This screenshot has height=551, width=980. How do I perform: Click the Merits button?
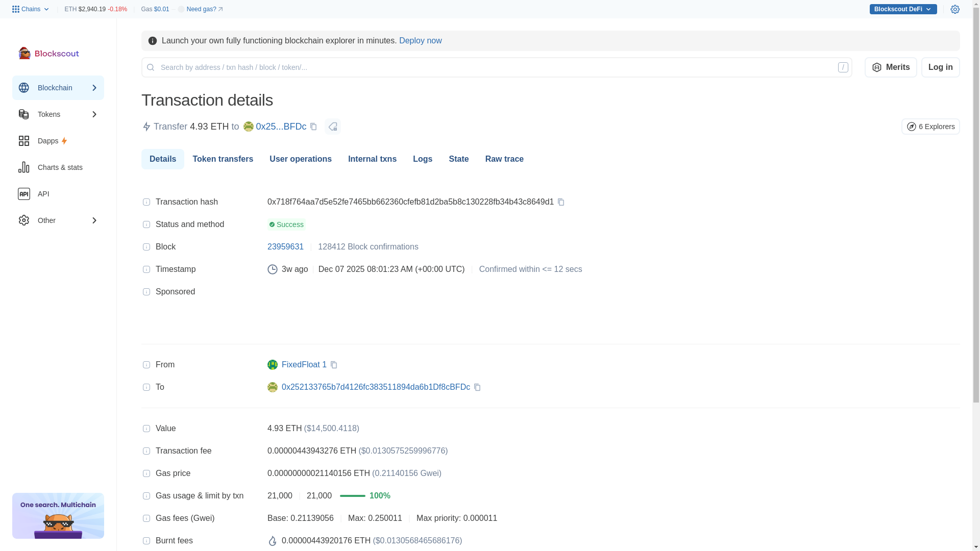891,67
